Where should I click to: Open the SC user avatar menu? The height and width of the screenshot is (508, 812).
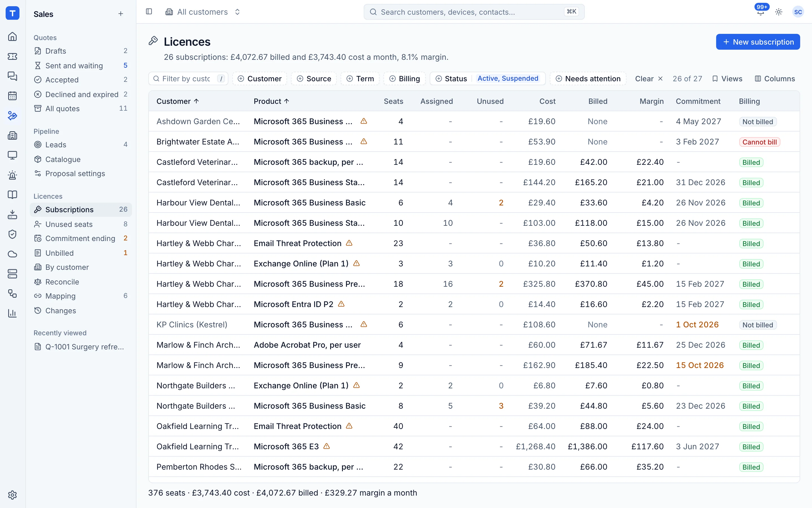(x=798, y=12)
